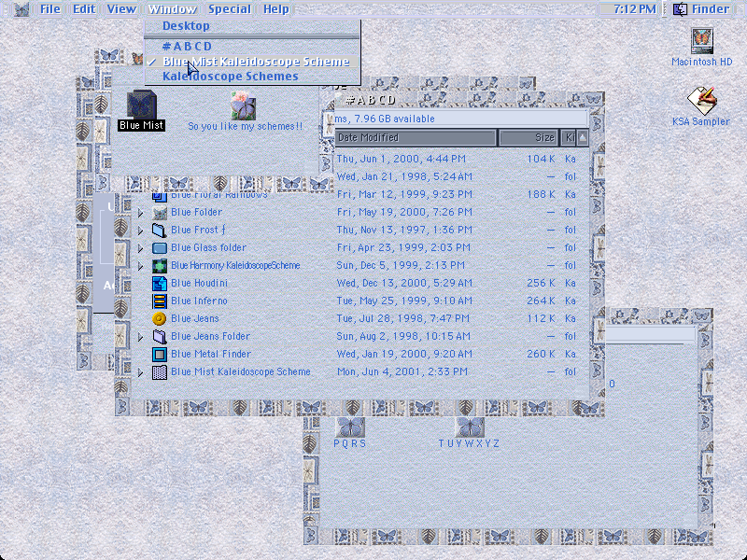Expand the Blue Glass folder triangle
Viewport: 747px width, 560px height.
(141, 248)
